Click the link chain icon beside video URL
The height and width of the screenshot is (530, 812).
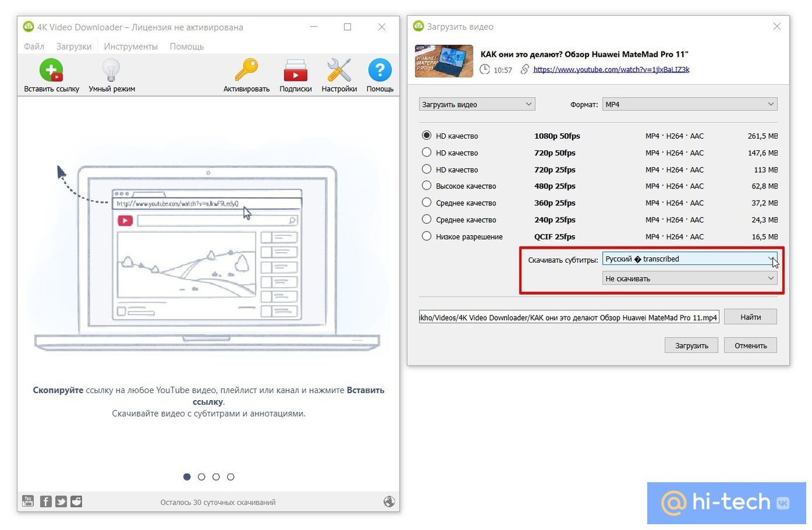(525, 70)
